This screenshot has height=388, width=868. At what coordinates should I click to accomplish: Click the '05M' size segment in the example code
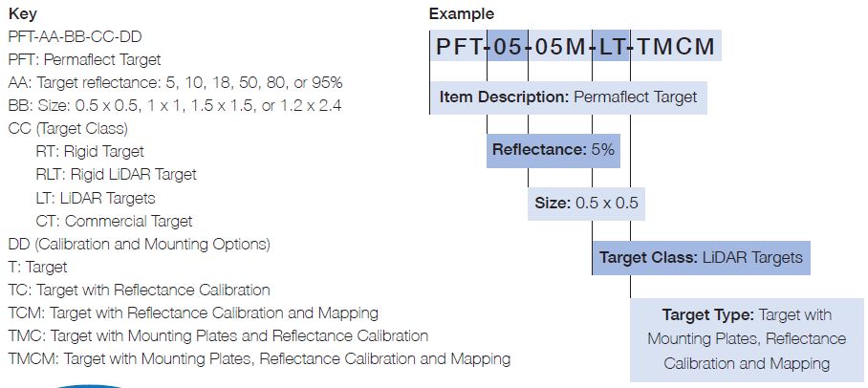pyautogui.click(x=560, y=46)
